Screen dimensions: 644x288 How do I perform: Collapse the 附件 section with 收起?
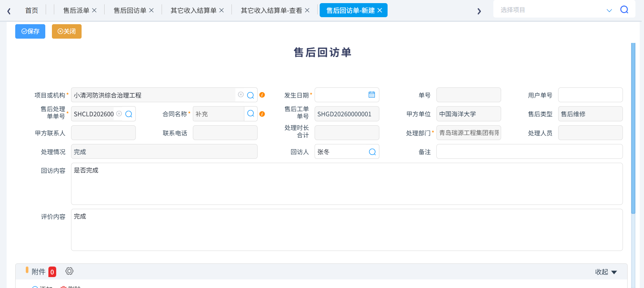[606, 272]
